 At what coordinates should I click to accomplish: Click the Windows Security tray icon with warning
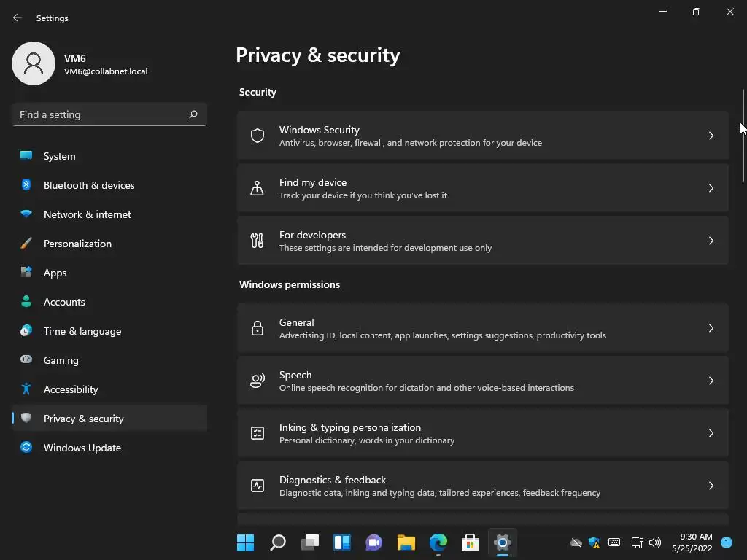594,542
